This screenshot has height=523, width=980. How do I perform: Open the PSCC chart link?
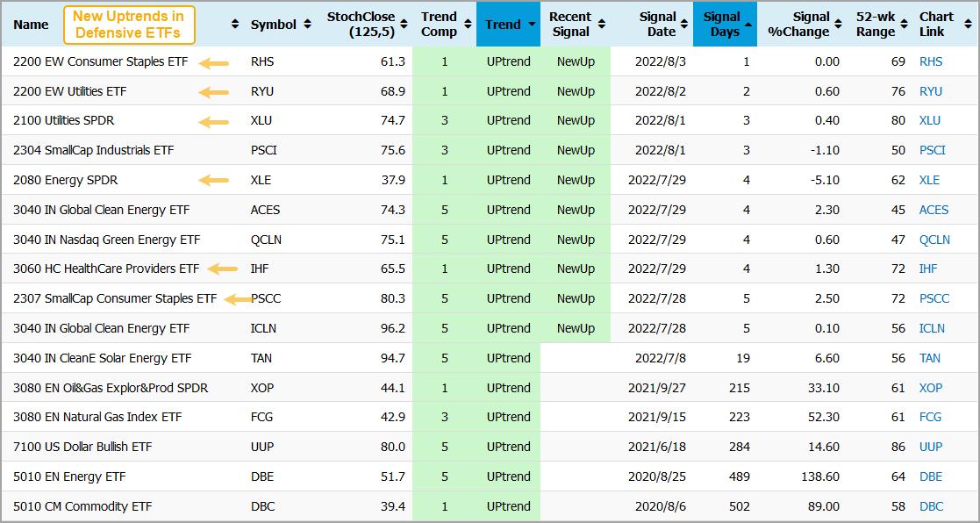click(934, 298)
